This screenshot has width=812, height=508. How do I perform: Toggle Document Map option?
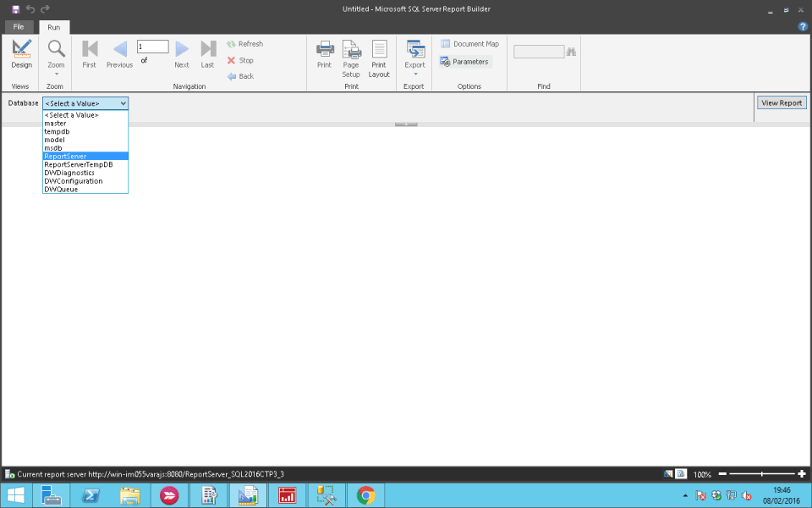point(469,44)
